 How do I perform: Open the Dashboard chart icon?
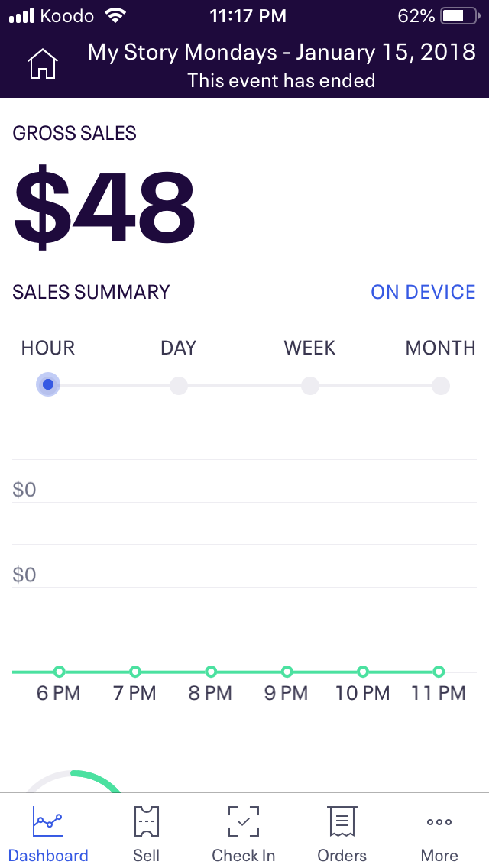[x=47, y=821]
